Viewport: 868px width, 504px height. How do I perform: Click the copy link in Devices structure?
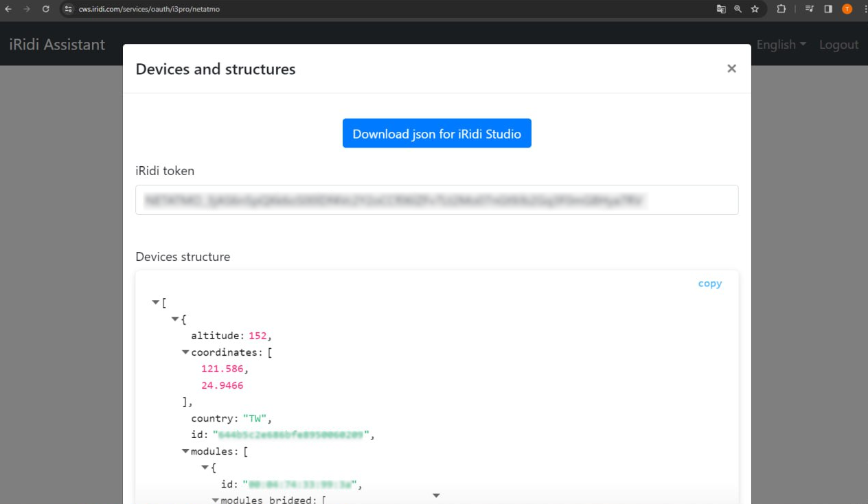[x=709, y=284]
